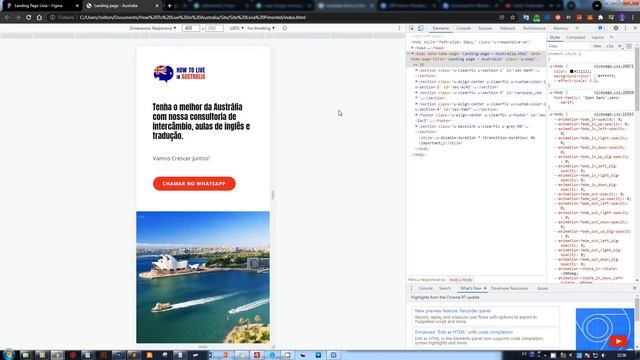Click the rotate device icon

point(284,28)
